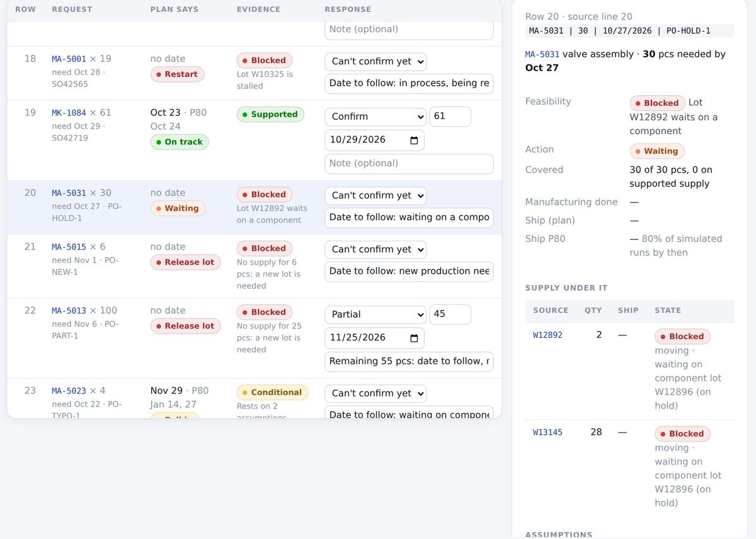Open part link MA-5015 in row 21
756x539 pixels.
(69, 247)
